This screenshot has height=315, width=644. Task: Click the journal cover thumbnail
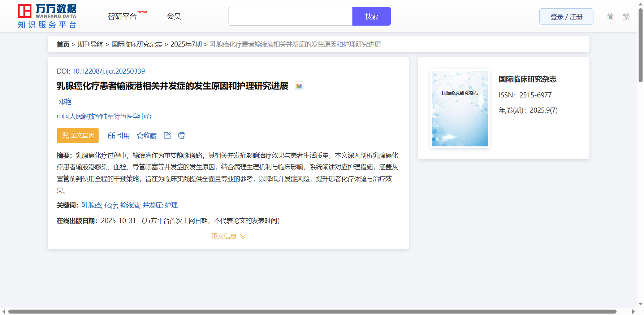tap(460, 109)
